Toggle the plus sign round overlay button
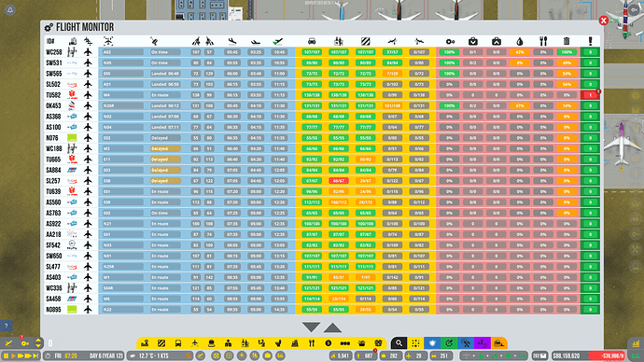The image size is (644, 362). pos(242,355)
